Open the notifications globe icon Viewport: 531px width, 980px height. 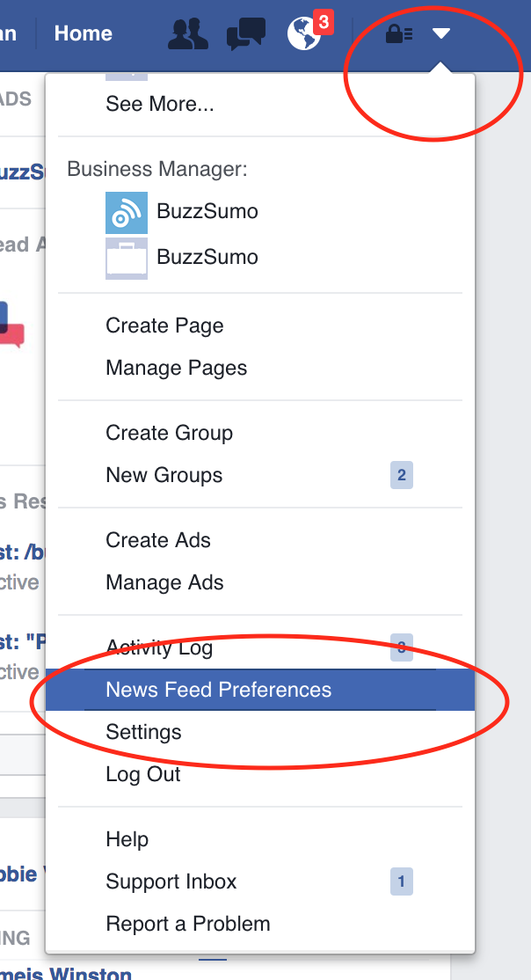tap(304, 34)
